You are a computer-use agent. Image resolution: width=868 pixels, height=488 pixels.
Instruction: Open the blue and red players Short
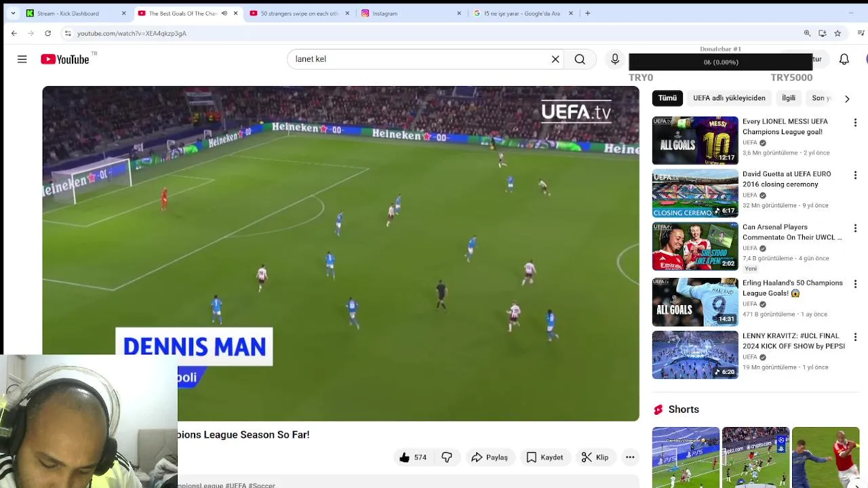point(825,457)
